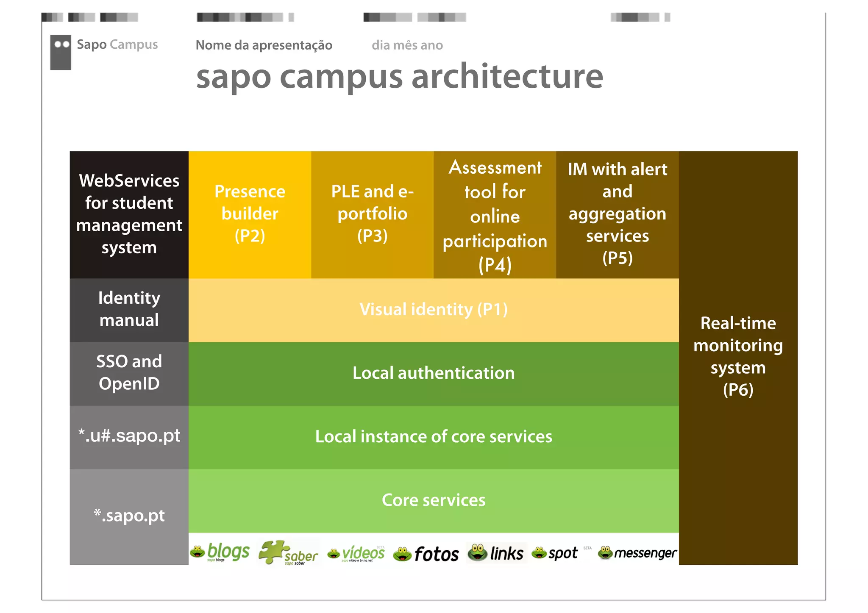868x613 pixels.
Task: Click the Core services bar
Action: (433, 500)
